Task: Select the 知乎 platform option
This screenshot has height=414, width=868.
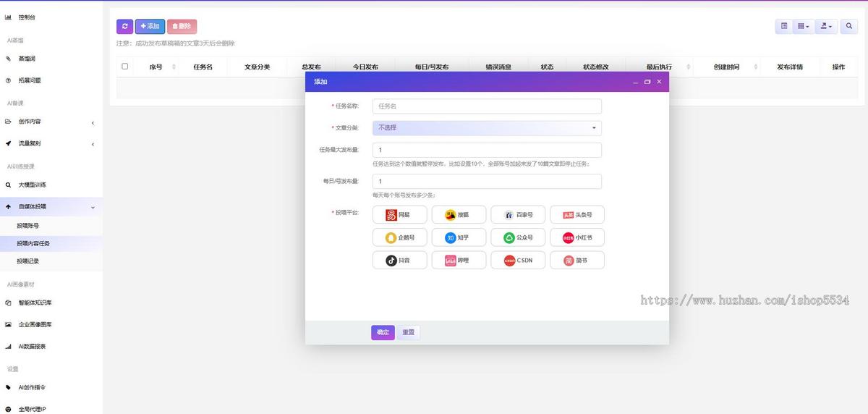Action: coord(459,237)
